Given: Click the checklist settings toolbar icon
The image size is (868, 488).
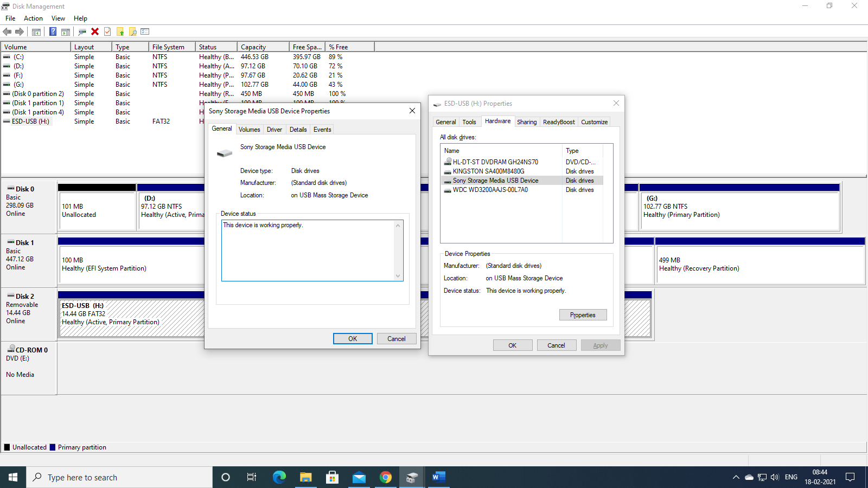Looking at the screenshot, I should [145, 31].
